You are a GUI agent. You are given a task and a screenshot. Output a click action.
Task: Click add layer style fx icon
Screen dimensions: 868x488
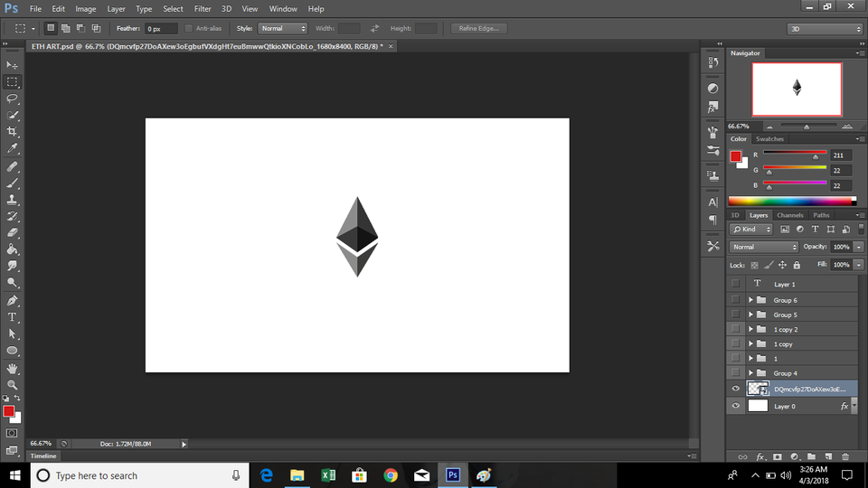click(x=760, y=456)
